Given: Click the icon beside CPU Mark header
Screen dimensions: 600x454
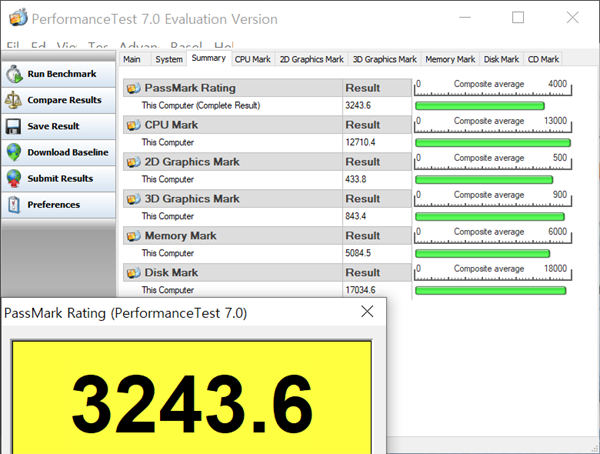Looking at the screenshot, I should pyautogui.click(x=134, y=125).
